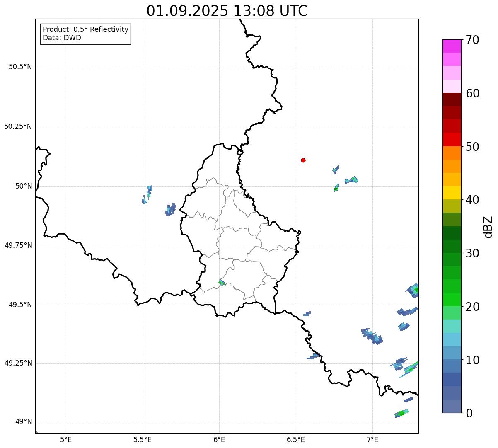Click the 01.09.2025 13:08 UTC title
Screen dimensions: 498x448
click(x=227, y=11)
